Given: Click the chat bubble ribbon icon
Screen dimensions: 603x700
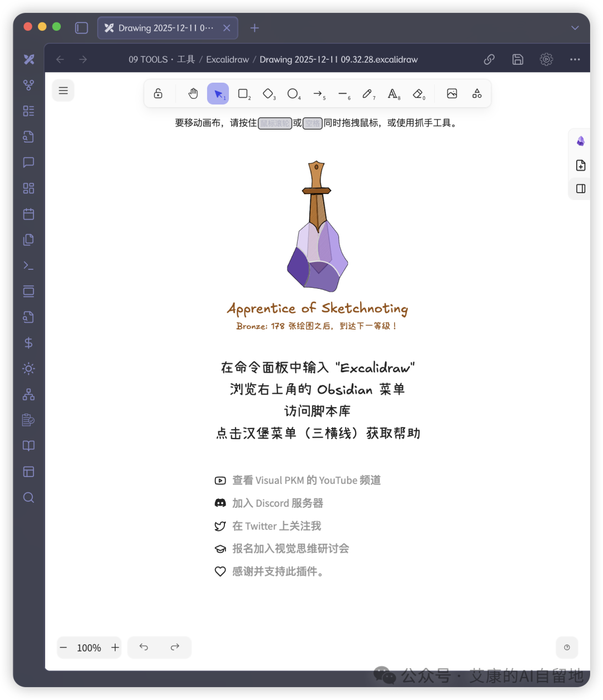Looking at the screenshot, I should [28, 162].
